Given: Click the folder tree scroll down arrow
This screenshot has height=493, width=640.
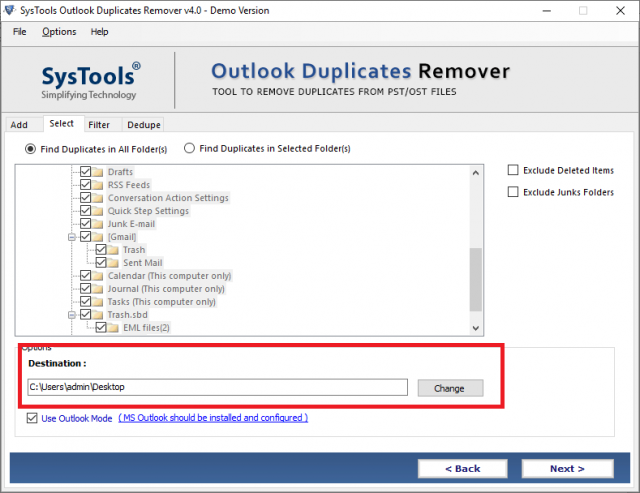Looking at the screenshot, I should (x=476, y=326).
